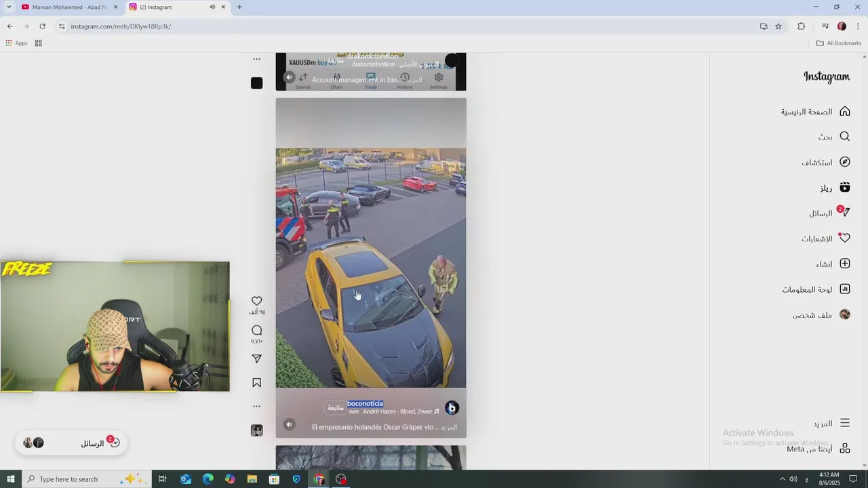Open Chrome profile avatar

(842, 26)
